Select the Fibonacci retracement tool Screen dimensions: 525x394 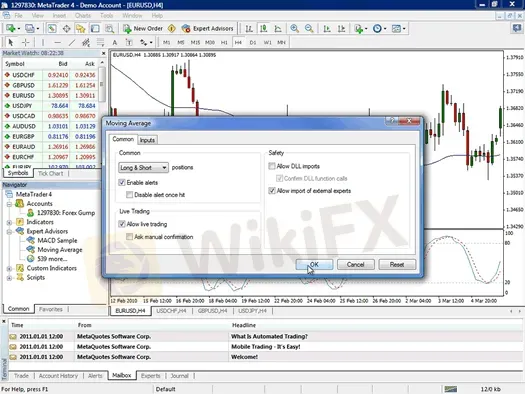(x=100, y=42)
